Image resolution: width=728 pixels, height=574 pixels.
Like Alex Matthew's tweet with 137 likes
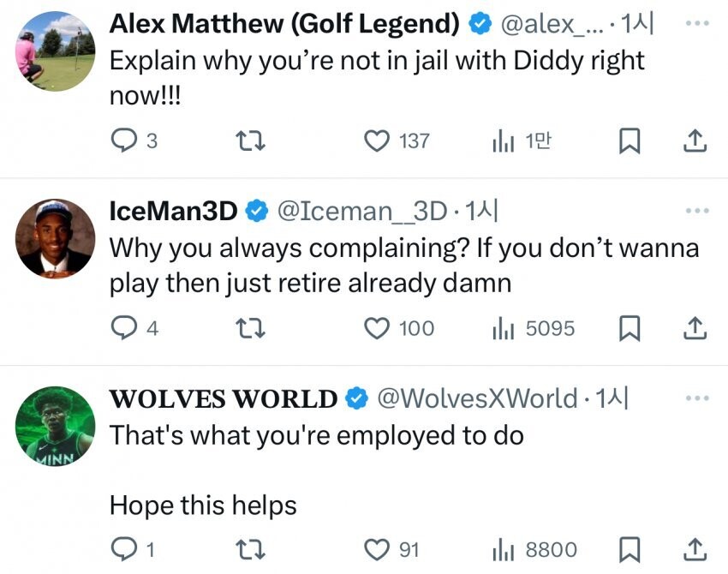(378, 141)
